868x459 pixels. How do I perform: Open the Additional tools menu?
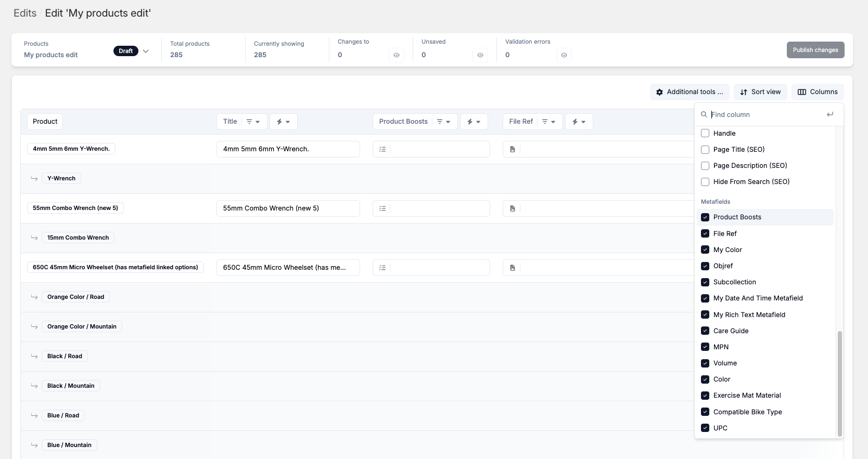tap(690, 92)
